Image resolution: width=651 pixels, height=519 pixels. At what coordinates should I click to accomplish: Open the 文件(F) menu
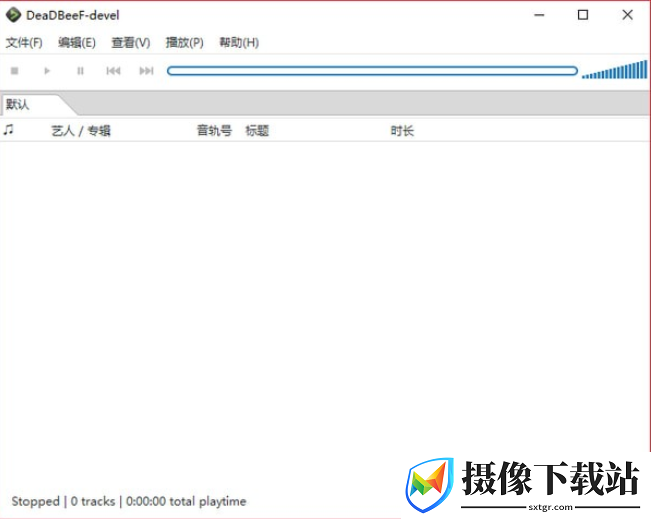tap(24, 42)
